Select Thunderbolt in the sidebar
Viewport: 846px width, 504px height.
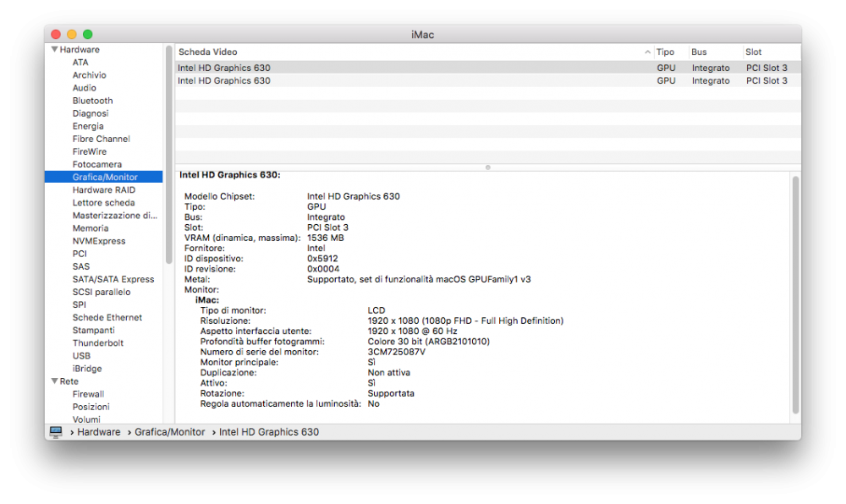[x=97, y=342]
